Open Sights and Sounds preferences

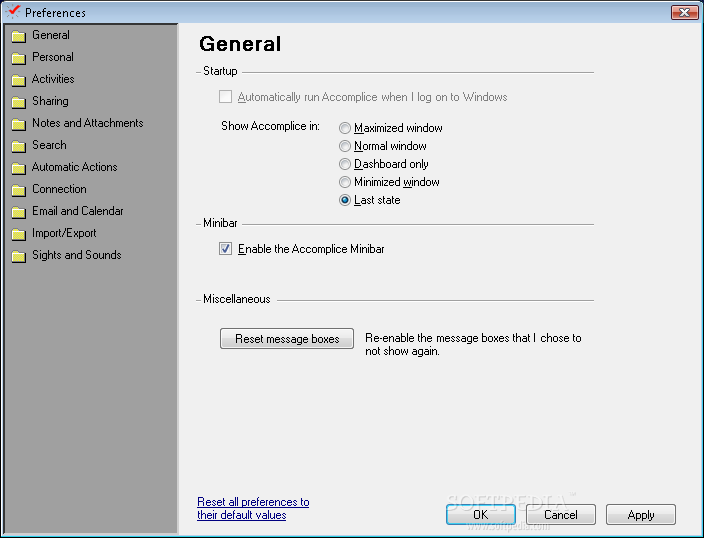point(77,255)
